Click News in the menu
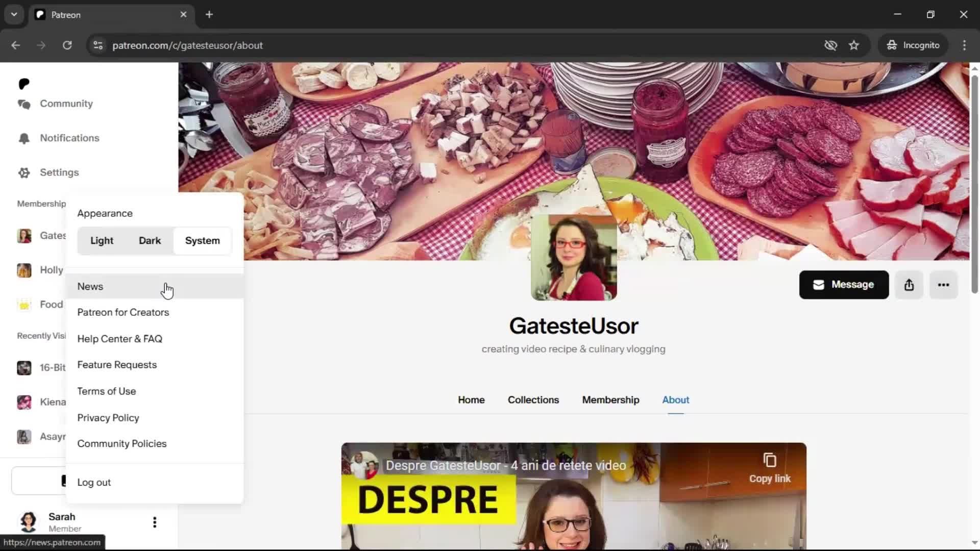 (x=155, y=287)
